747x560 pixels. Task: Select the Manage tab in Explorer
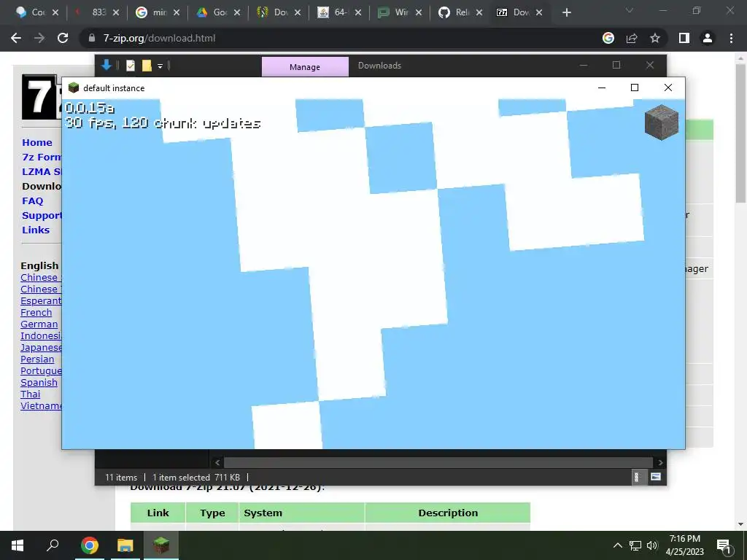(x=305, y=67)
